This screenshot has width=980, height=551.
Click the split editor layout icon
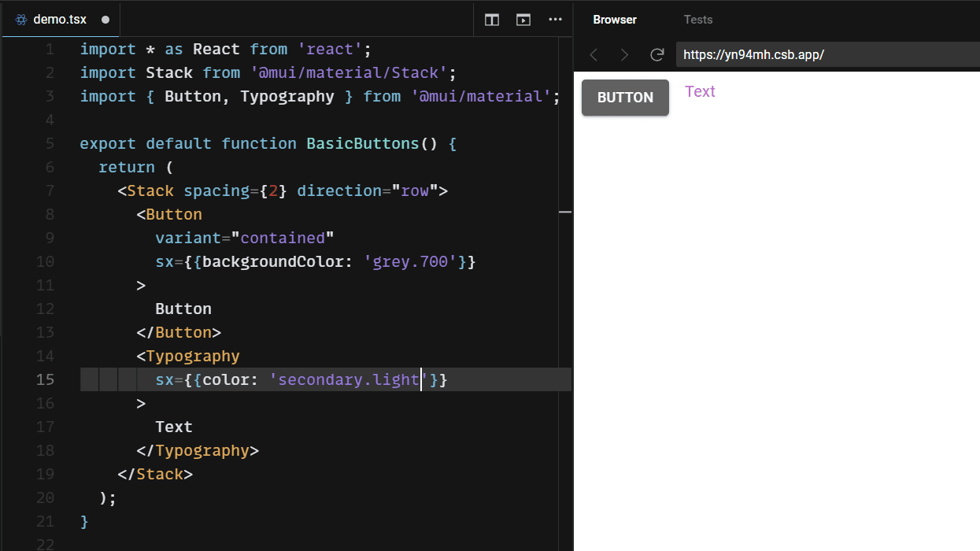coord(491,20)
